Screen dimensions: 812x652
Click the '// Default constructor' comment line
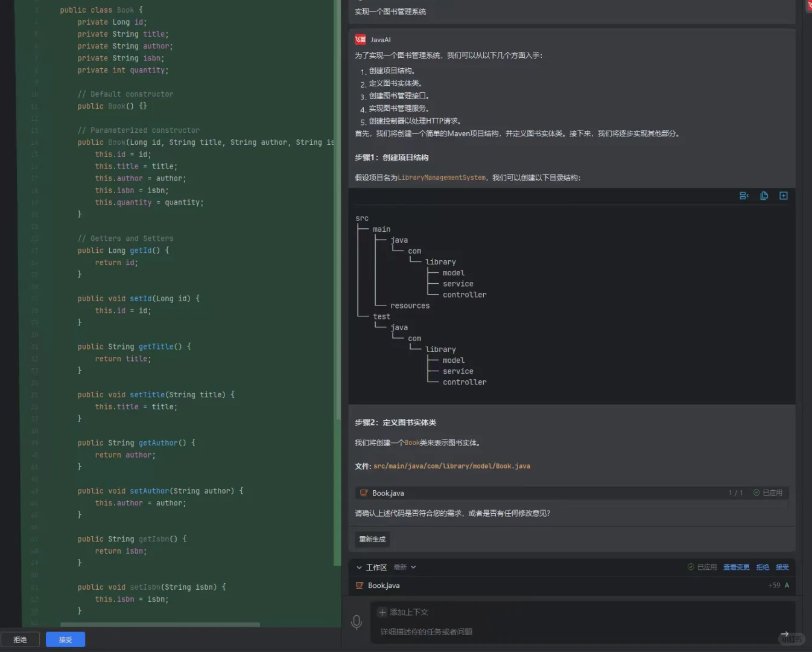tap(125, 94)
